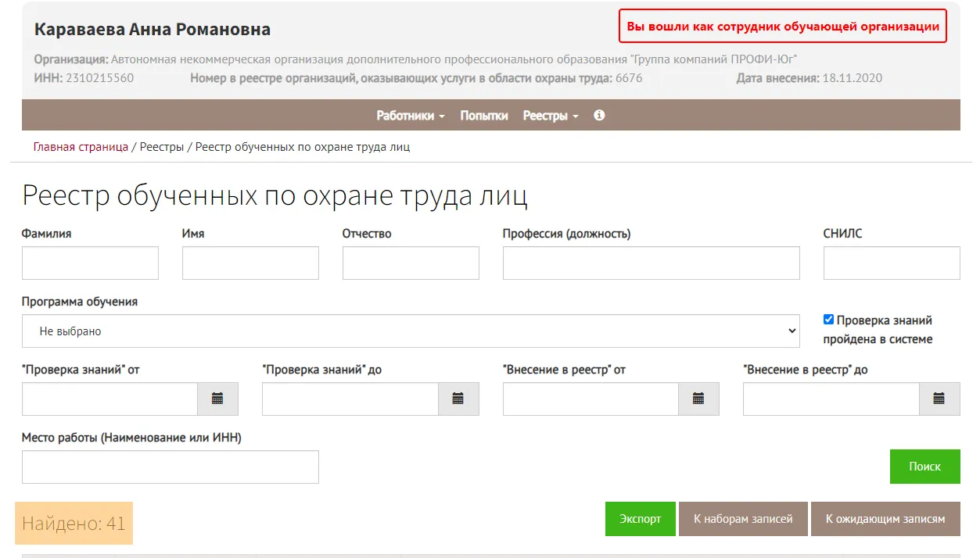
Task: Toggle "Проверка знаний пройдена в системе" checkbox
Action: 828,320
